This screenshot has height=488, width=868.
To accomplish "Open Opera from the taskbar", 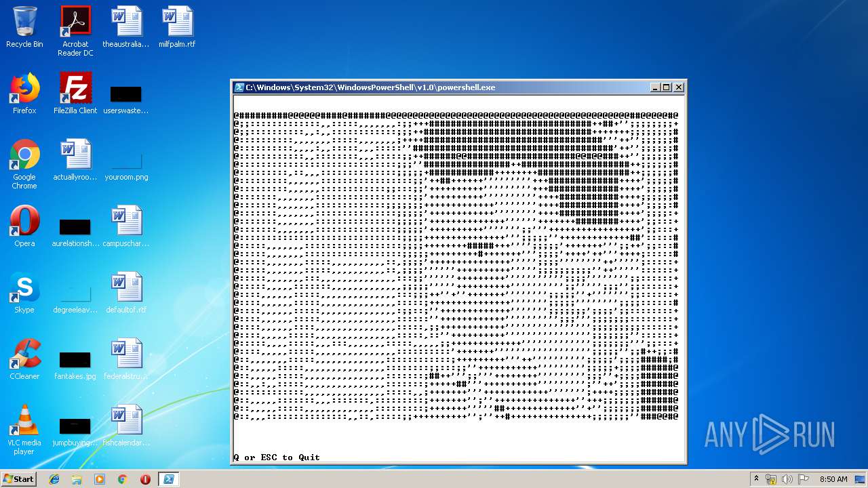I will 145,479.
